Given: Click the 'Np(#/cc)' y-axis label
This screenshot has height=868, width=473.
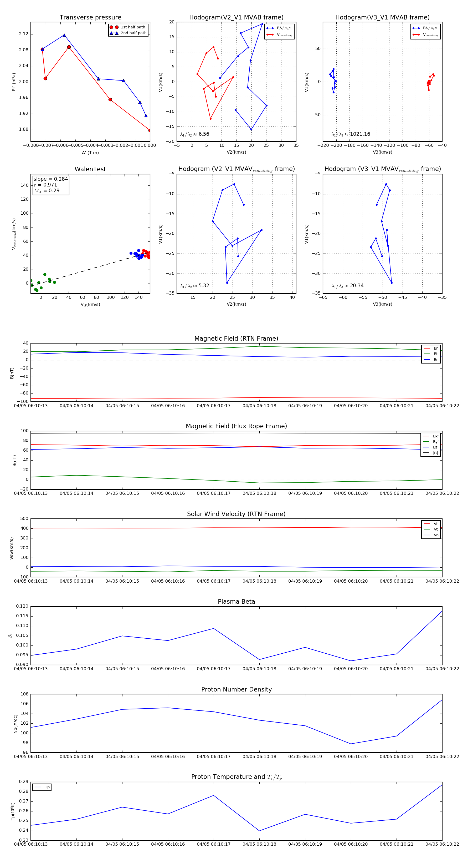Looking at the screenshot, I should [15, 724].
